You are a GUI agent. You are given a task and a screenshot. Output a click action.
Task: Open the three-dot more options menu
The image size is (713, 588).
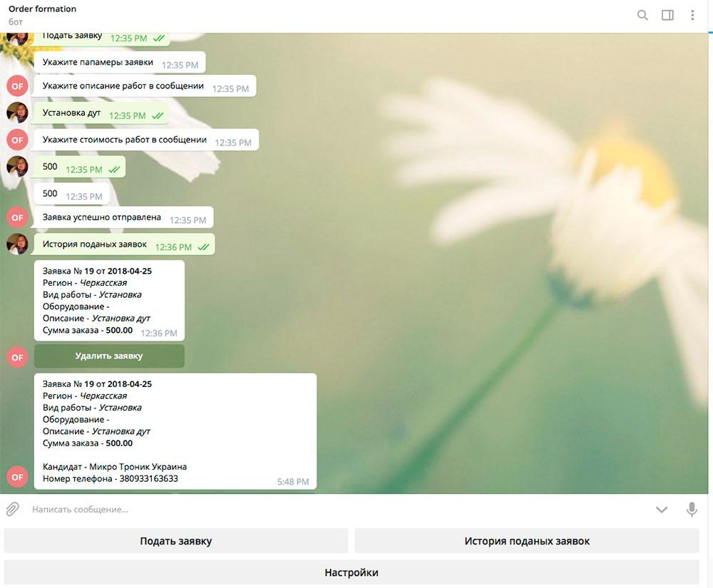[x=692, y=15]
